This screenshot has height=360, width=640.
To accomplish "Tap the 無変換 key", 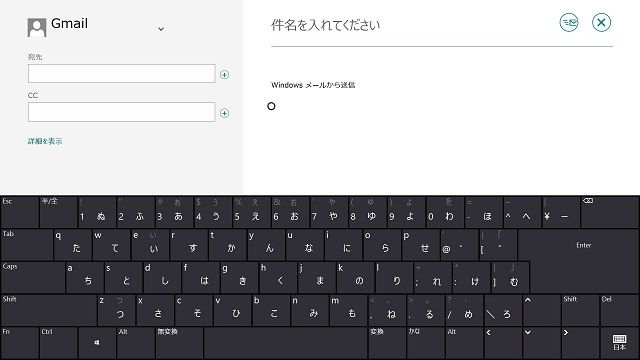I will [179, 342].
